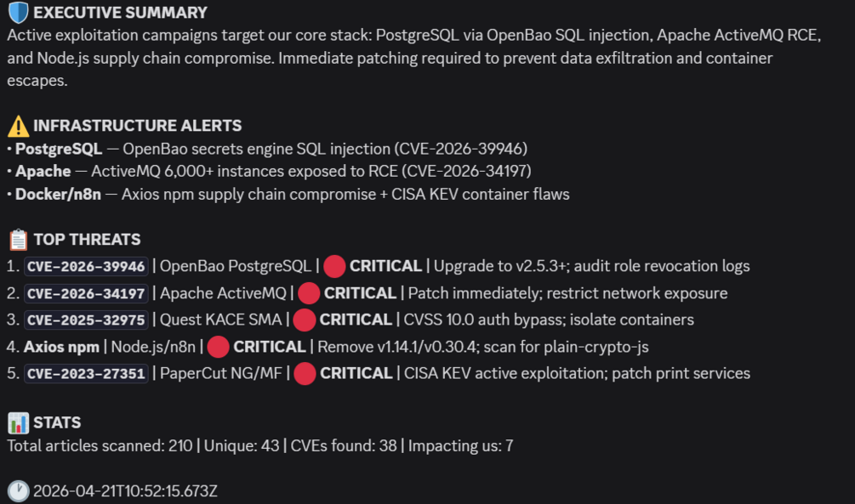Click the 2026-04-21T10:52:15.673Z timestamp
This screenshot has height=504, width=855.
coord(125,491)
